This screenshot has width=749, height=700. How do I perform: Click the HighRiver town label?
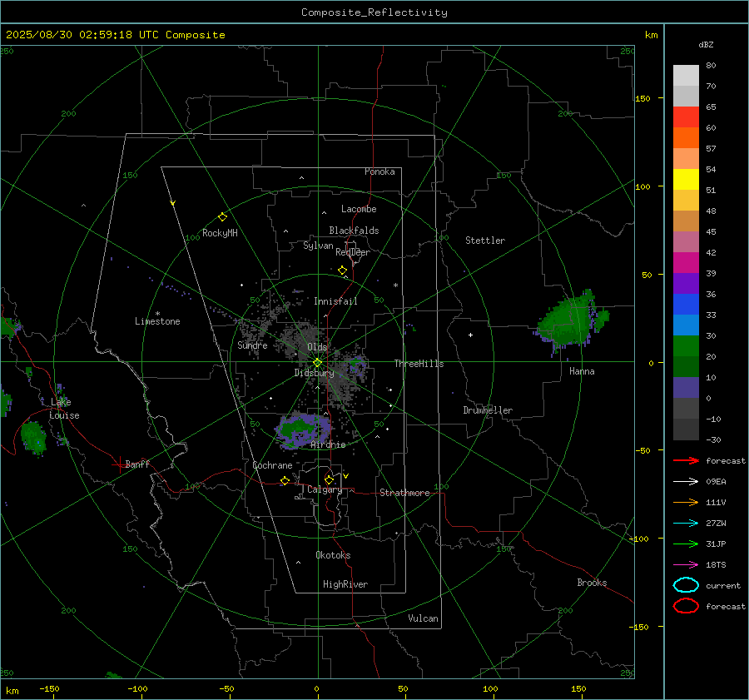point(345,584)
